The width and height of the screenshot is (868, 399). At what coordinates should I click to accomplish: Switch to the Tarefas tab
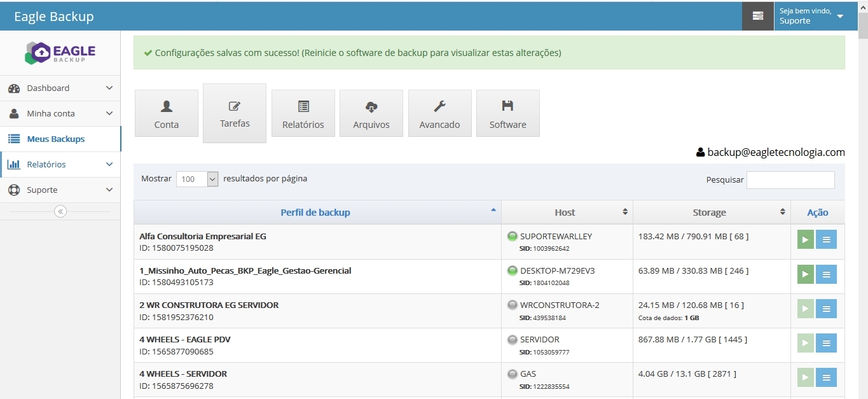coord(235,113)
